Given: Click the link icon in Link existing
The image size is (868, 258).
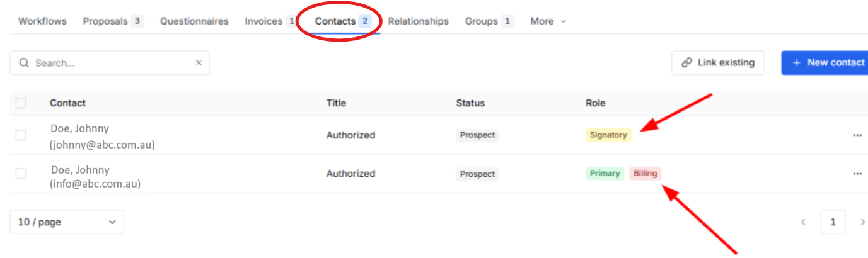Looking at the screenshot, I should [x=687, y=63].
